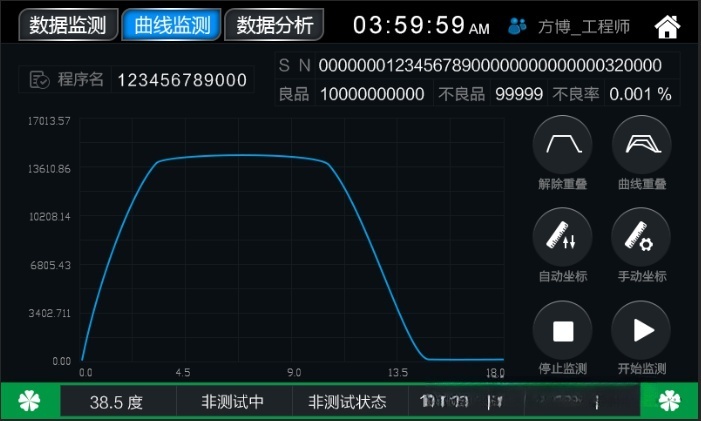
Task: Click X-axis label 4.5
Action: coord(183,373)
